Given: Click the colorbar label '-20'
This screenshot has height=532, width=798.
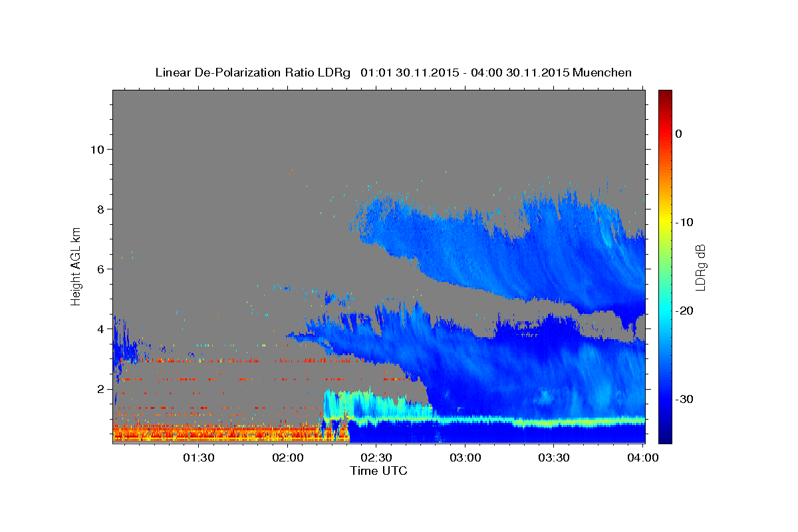Looking at the screenshot, I should 685,311.
